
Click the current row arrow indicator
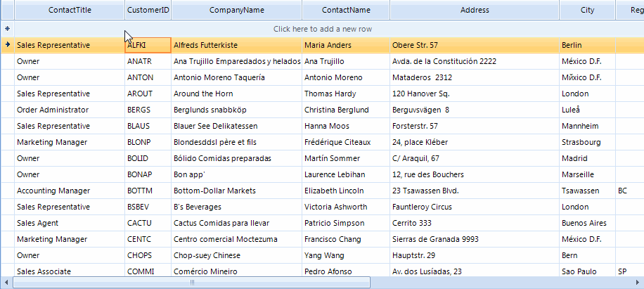pos(7,45)
